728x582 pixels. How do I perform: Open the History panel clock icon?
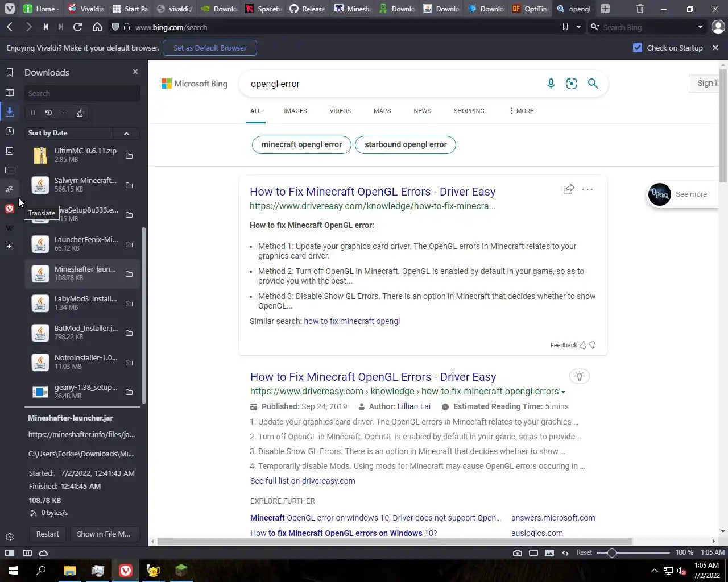pyautogui.click(x=10, y=131)
